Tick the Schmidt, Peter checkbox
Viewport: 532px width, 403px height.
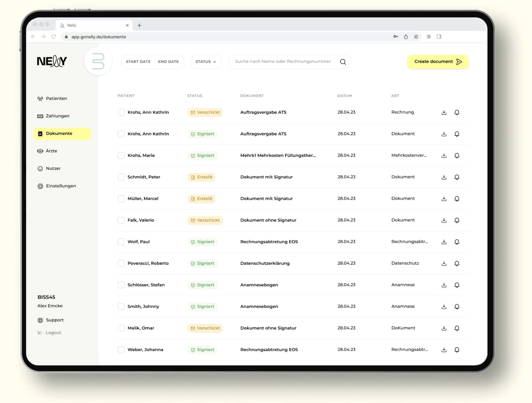(x=121, y=177)
